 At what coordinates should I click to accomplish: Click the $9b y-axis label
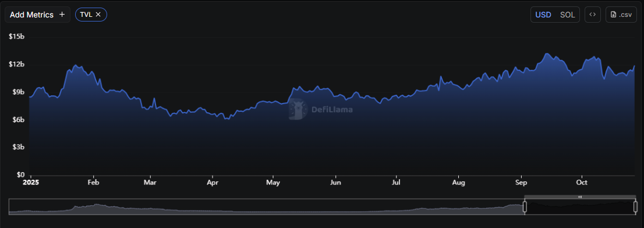pyautogui.click(x=18, y=92)
